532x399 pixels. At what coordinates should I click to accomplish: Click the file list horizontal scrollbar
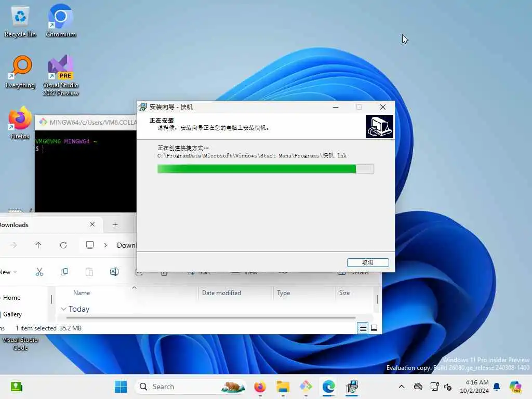[211, 318]
